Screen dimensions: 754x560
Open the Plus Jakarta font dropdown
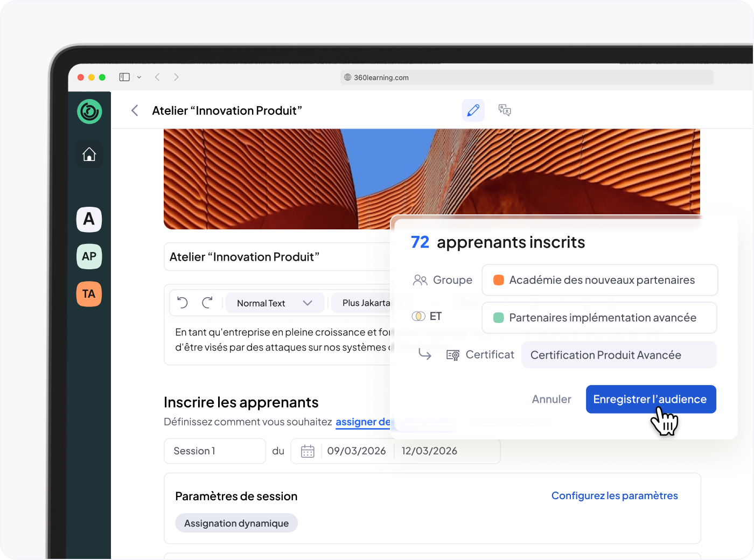[361, 303]
